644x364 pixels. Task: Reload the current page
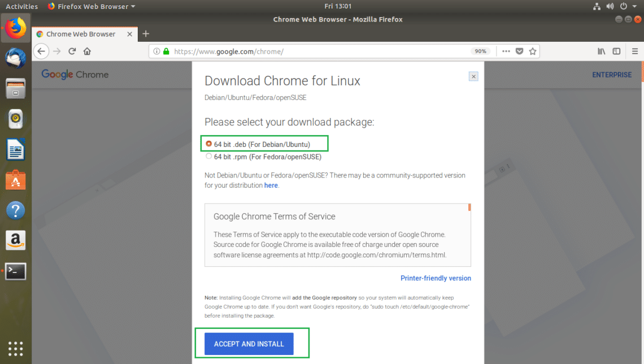click(x=72, y=51)
